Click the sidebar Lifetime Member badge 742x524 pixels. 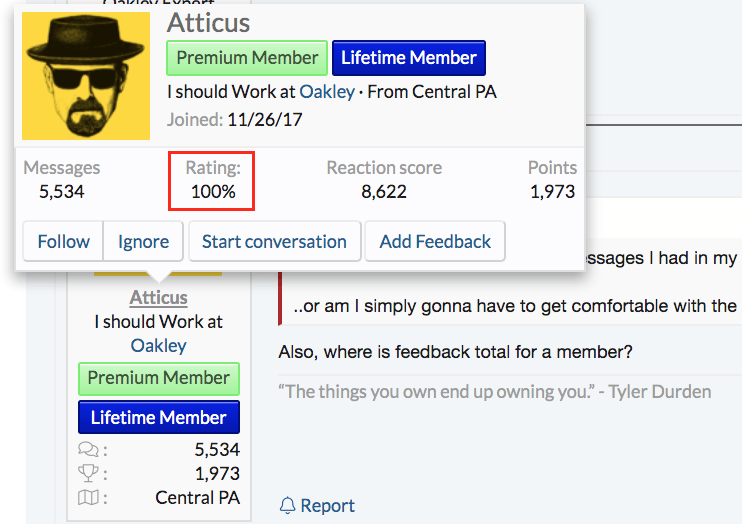coord(158,417)
